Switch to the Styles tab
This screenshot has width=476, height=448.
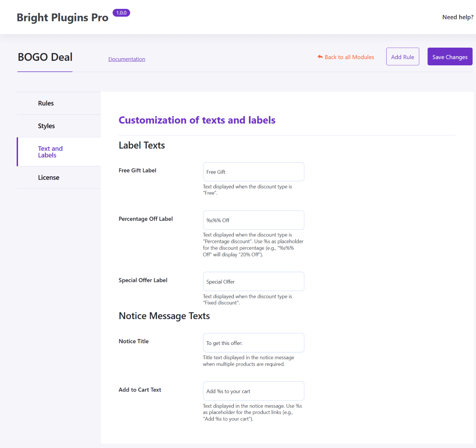[46, 126]
